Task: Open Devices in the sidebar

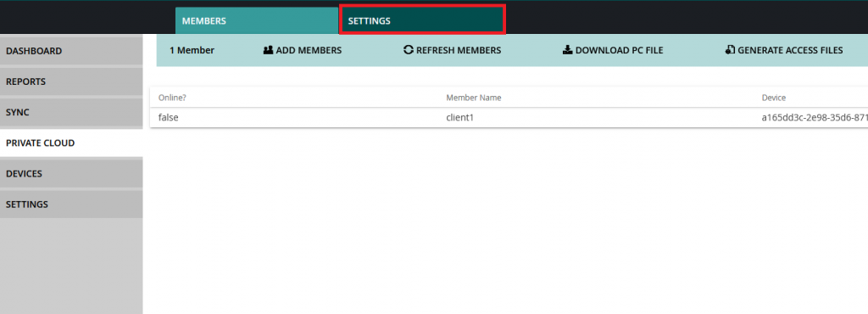Action: pyautogui.click(x=71, y=173)
